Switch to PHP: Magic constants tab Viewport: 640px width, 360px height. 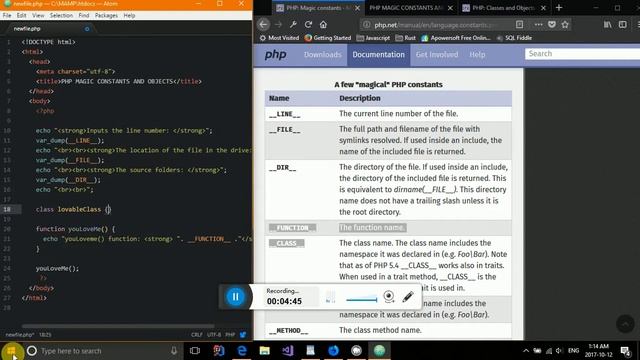click(318, 8)
